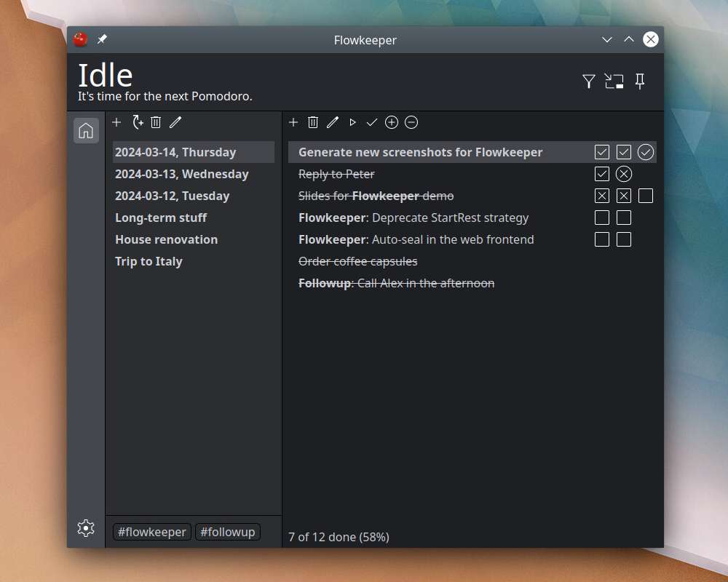Click second pomodoro checkbox for Generate new screenshots
728x582 pixels.
coord(624,152)
